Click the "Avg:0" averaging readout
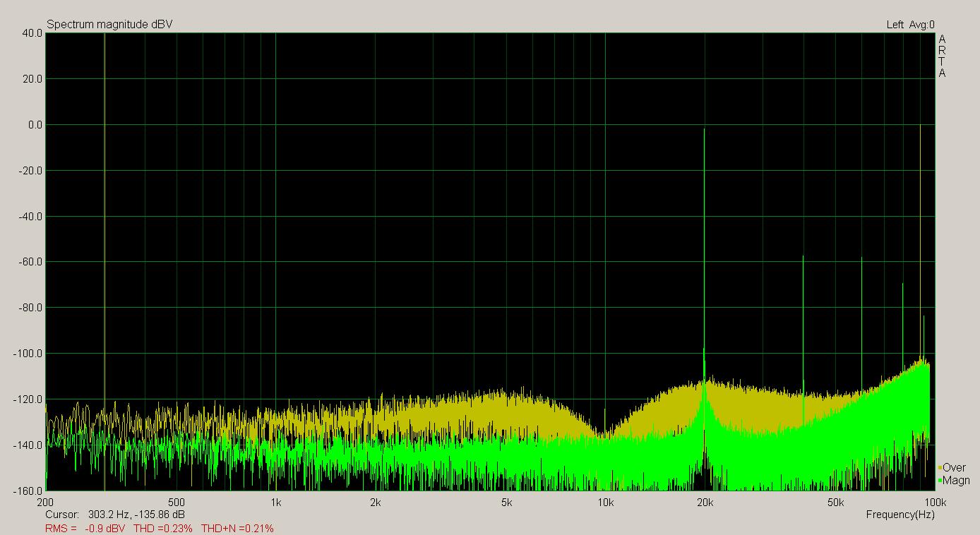980x535 pixels. click(x=921, y=25)
